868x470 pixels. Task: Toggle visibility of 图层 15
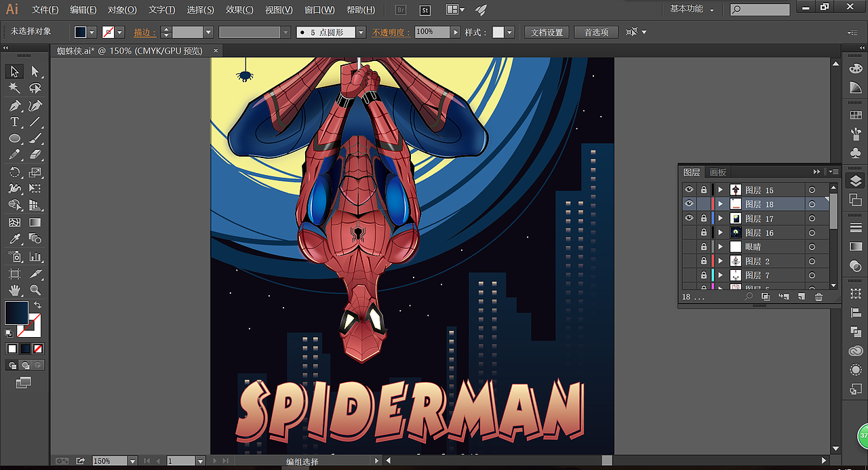tap(688, 189)
